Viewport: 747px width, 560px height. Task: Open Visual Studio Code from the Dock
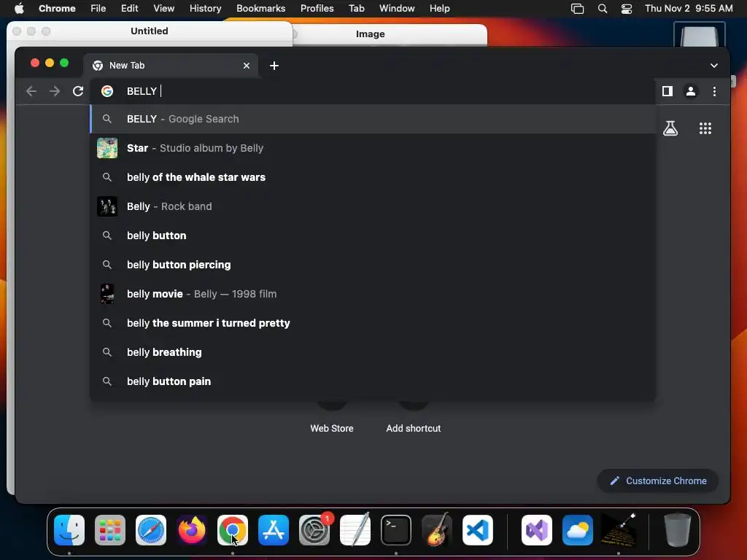(x=478, y=530)
